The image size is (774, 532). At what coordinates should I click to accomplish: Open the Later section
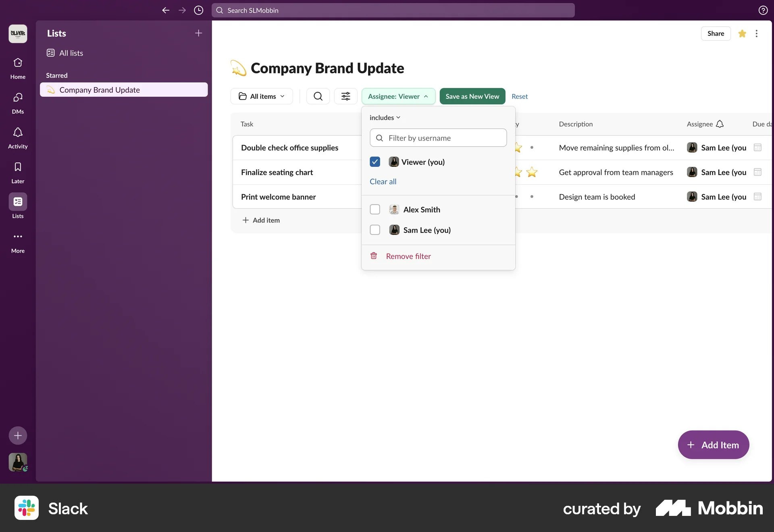pos(17,172)
